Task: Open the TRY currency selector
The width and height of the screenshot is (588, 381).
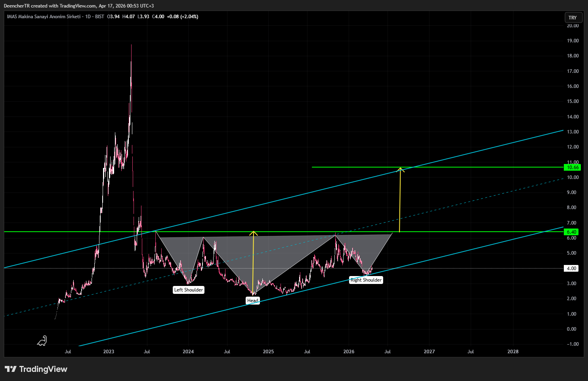Action: click(x=573, y=17)
